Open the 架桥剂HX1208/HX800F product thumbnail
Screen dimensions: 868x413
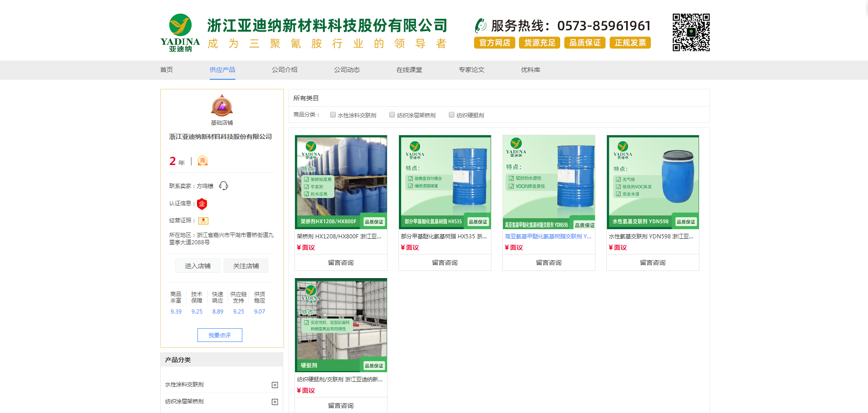pos(341,182)
